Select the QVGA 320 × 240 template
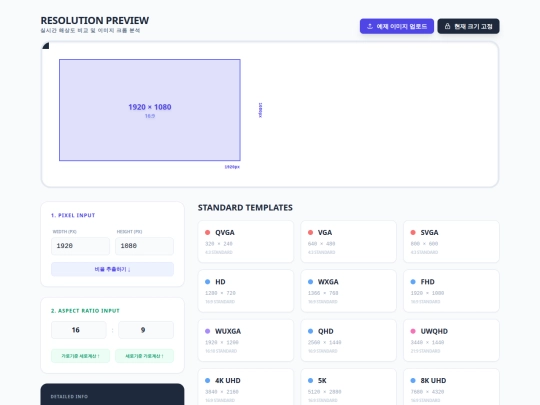Screen dimensions: 540x405 pos(246,242)
